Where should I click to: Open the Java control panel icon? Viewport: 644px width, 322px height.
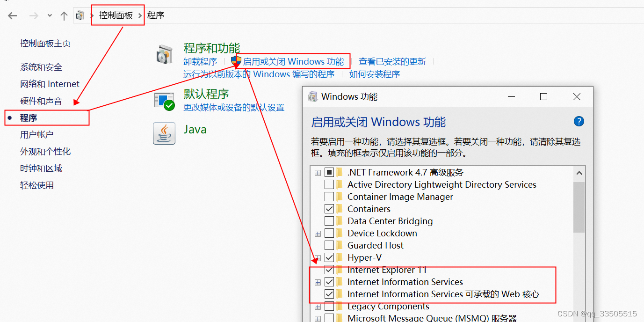[x=164, y=133]
